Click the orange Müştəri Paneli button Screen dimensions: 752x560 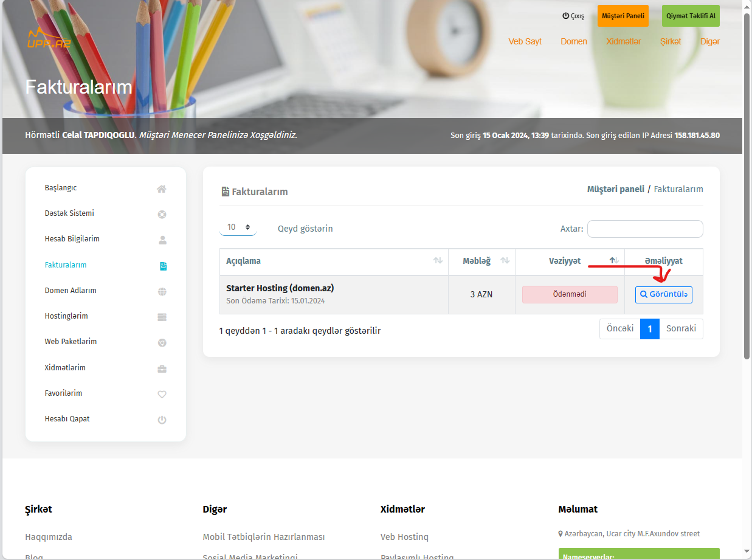pos(623,16)
